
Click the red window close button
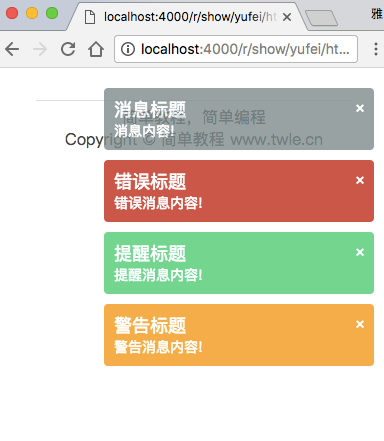click(x=12, y=13)
